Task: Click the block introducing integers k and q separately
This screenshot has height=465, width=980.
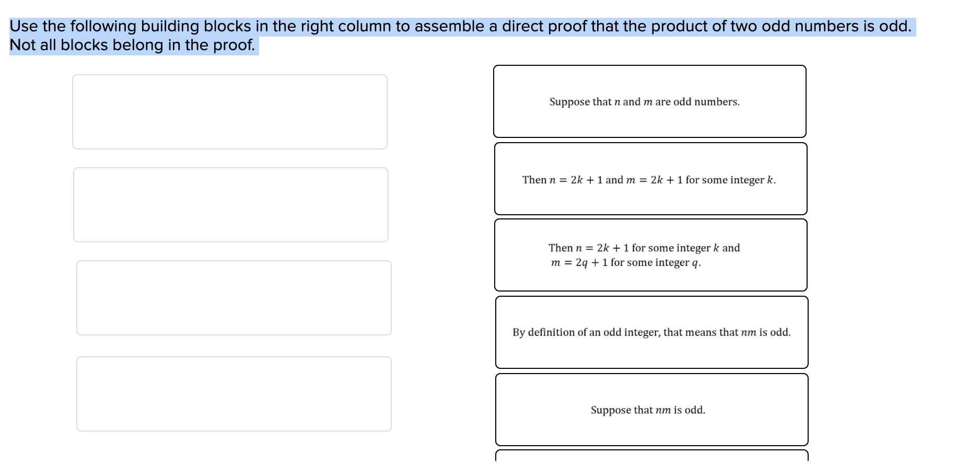Action: pyautogui.click(x=650, y=254)
